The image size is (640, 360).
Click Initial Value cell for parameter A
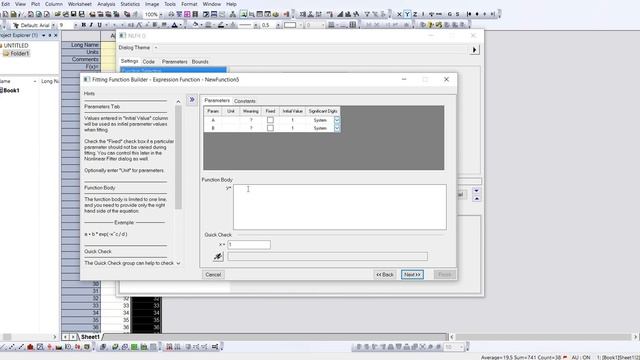click(292, 120)
